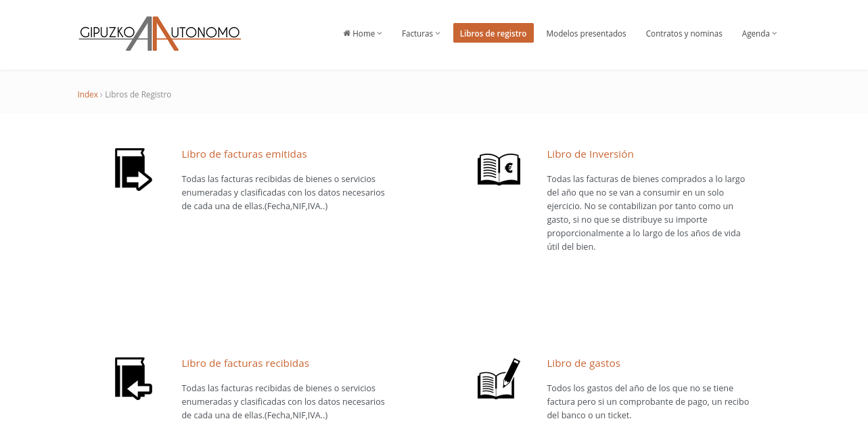The width and height of the screenshot is (868, 442).
Task: Select the Libros de registro menu item
Action: (493, 32)
